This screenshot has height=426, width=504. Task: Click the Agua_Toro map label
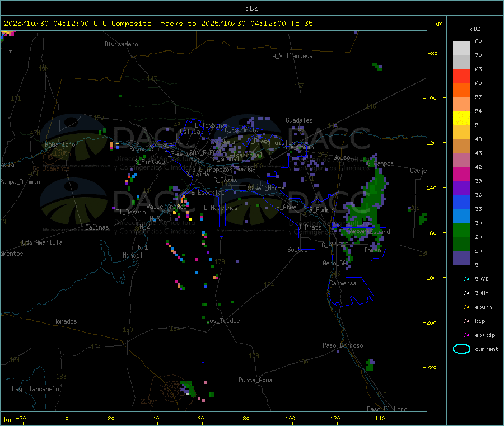pos(60,144)
